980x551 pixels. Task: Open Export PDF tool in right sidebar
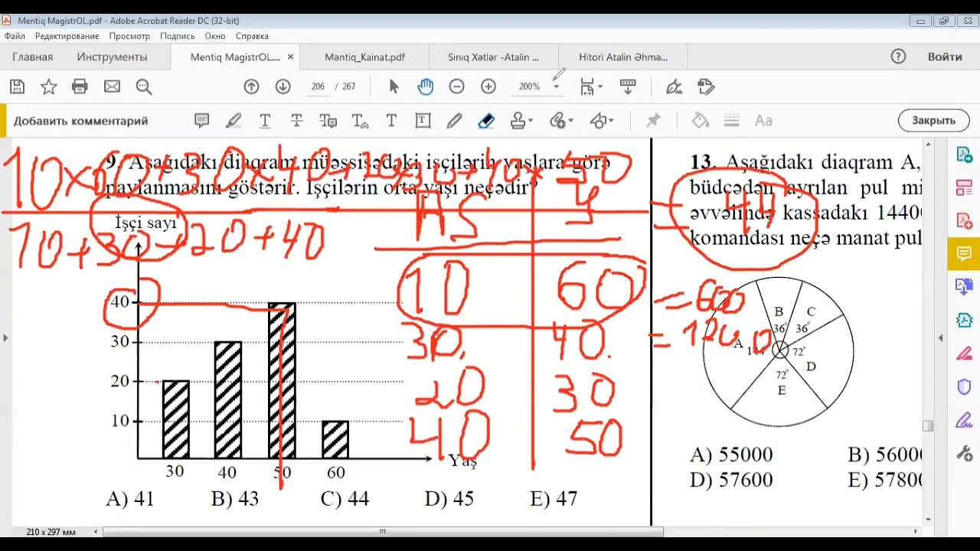pos(964,155)
